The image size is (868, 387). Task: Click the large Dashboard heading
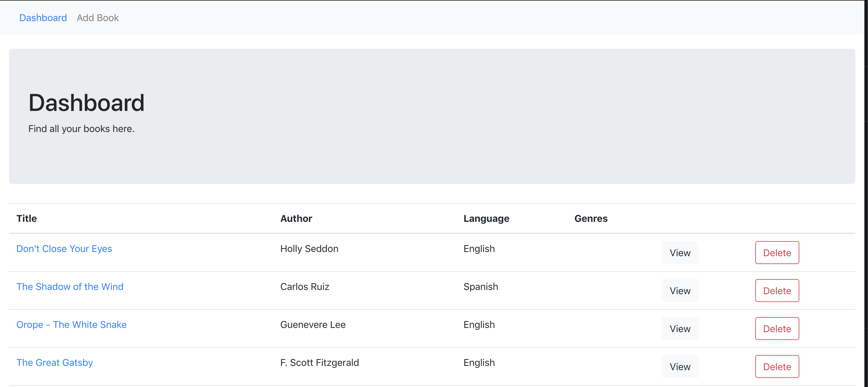click(x=86, y=103)
